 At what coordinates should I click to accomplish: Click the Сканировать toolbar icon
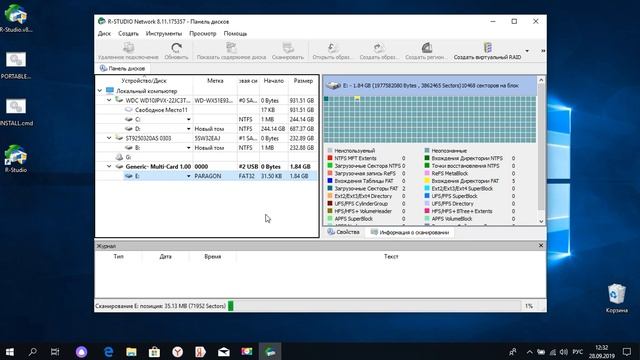tap(288, 48)
